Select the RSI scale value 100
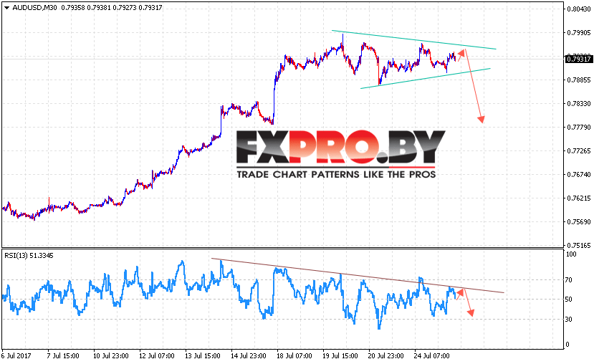The height and width of the screenshot is (364, 594). pyautogui.click(x=571, y=254)
